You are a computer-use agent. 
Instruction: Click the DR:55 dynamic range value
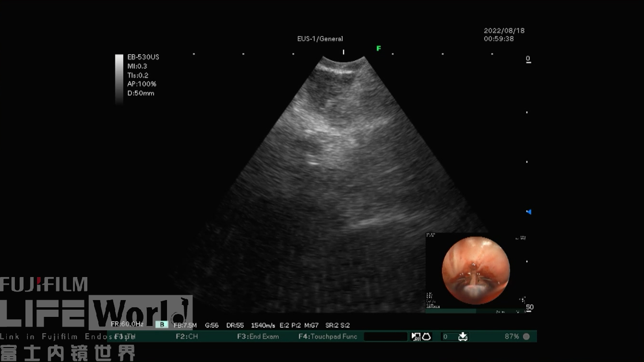click(235, 325)
